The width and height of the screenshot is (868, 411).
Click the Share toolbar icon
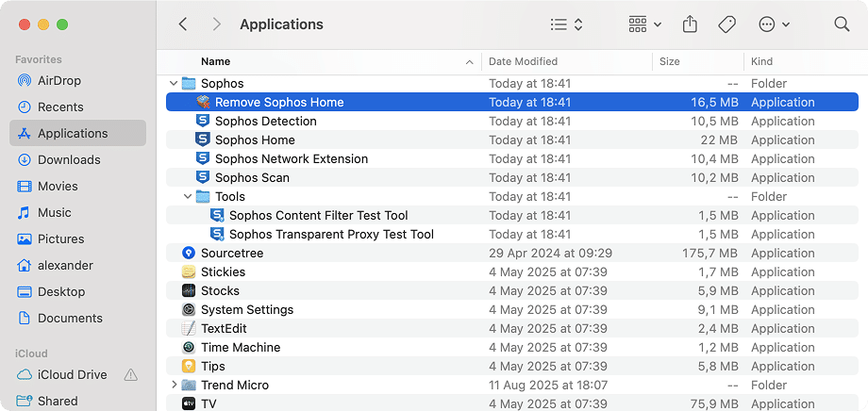click(x=690, y=25)
